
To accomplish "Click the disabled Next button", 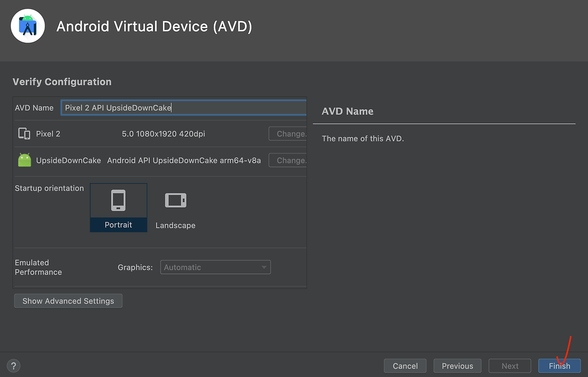I will 510,366.
